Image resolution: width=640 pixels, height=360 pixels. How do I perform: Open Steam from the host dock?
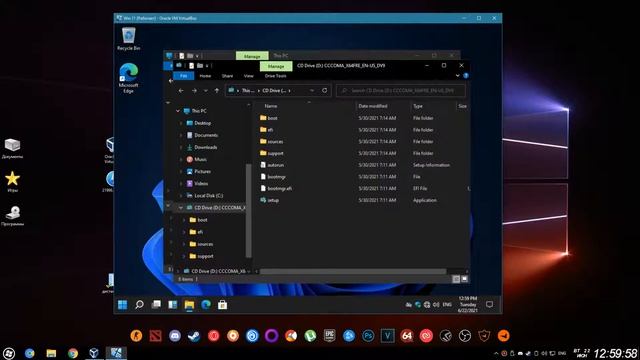(194, 336)
